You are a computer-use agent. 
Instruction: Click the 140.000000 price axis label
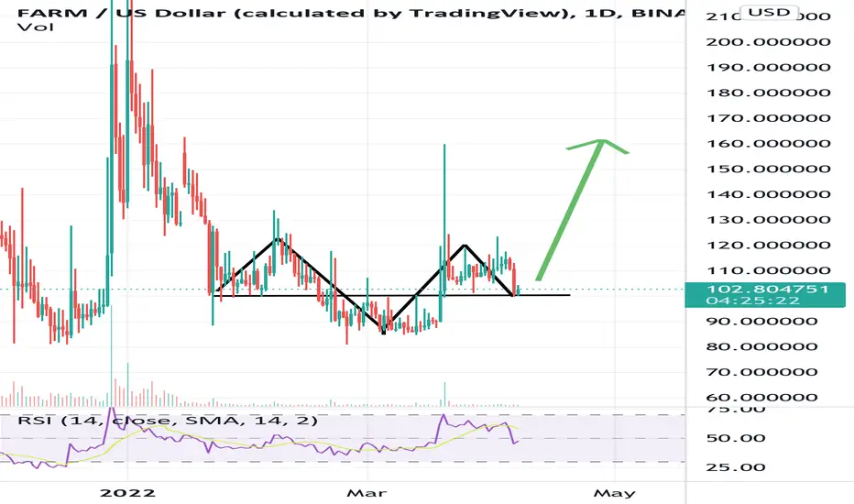[x=769, y=194]
